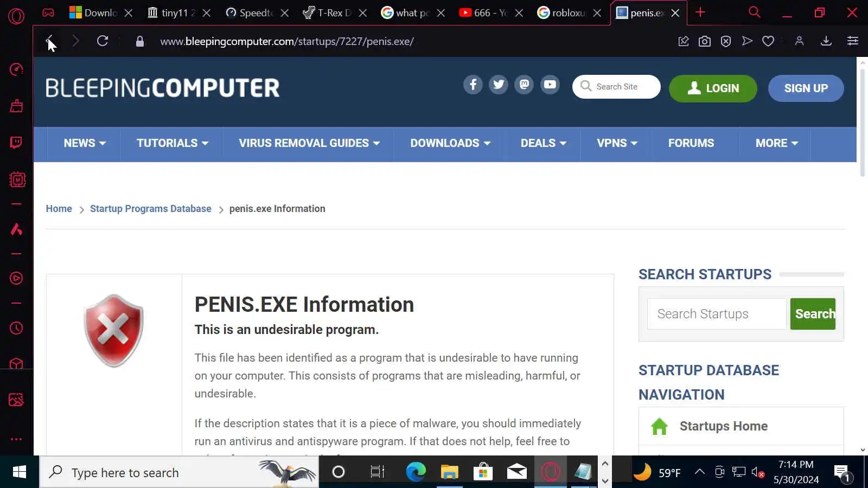Image resolution: width=868 pixels, height=488 pixels.
Task: Open the Home breadcrumb link
Action: [59, 209]
